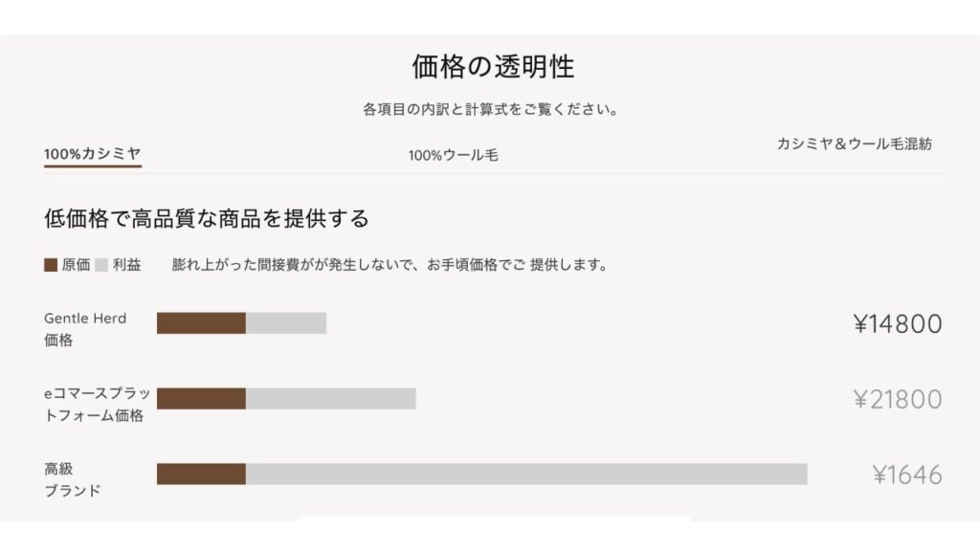Click the ¥14800 price

pos(898,323)
